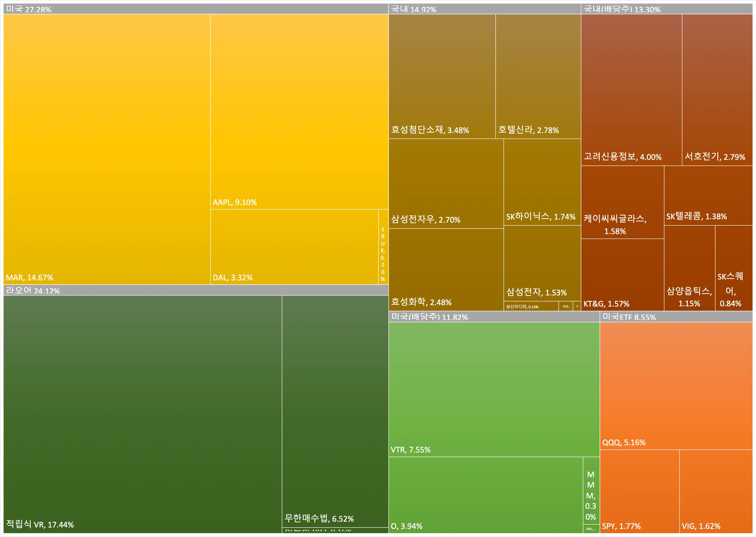The height and width of the screenshot is (537, 756).
Task: Select the 국내 14.92% group header
Action: [485, 9]
